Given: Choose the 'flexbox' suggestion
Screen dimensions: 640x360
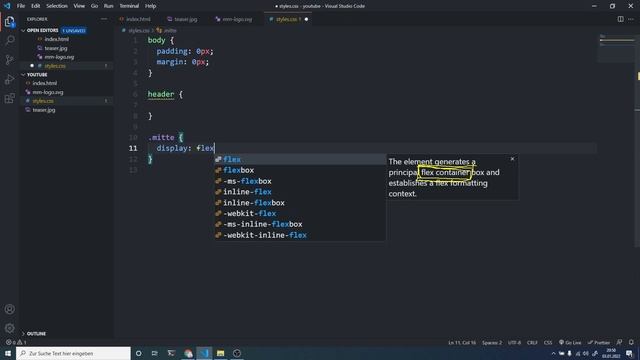Looking at the screenshot, I should tap(300, 170).
